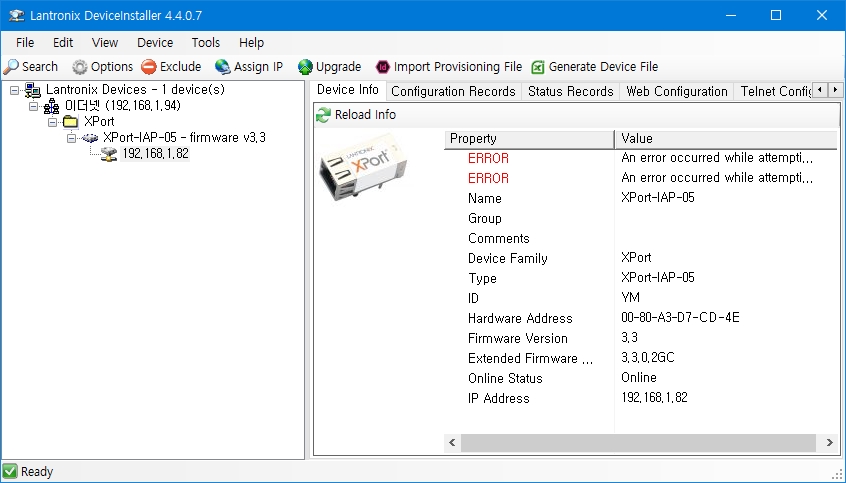Viewport: 846px width, 483px height.
Task: Click the Type property cell
Action: click(x=482, y=278)
